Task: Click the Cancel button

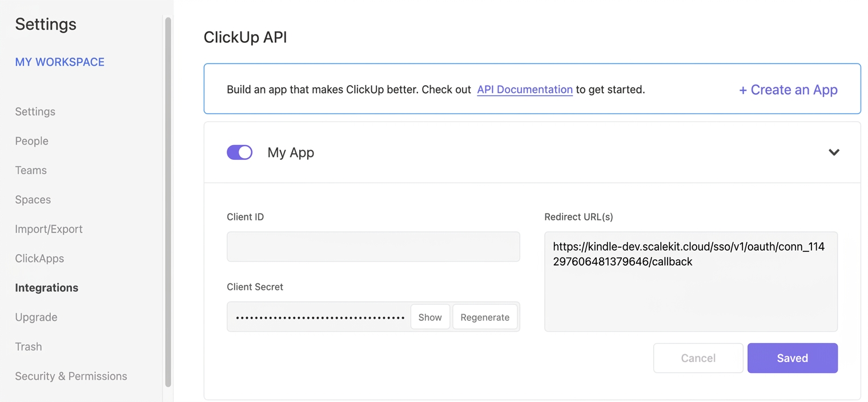Action: pos(698,358)
